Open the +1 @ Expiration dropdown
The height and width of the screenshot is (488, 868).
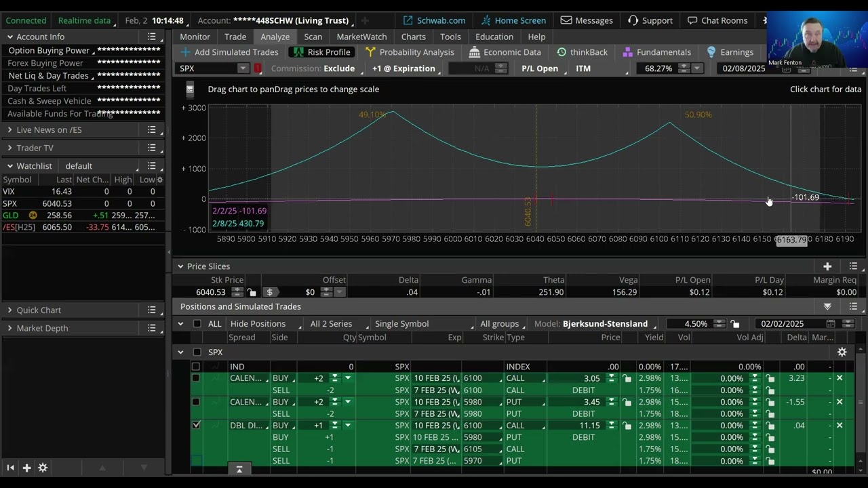pos(406,68)
